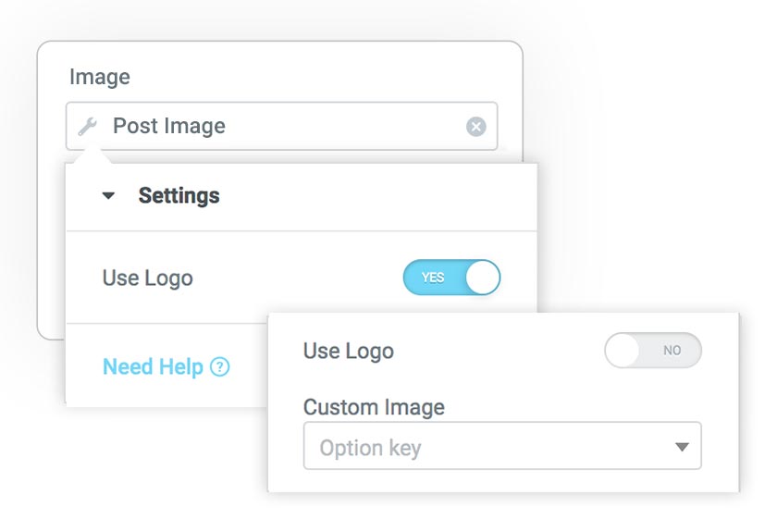The height and width of the screenshot is (532, 777).
Task: Click the YES text inside the switch
Action: [433, 278]
